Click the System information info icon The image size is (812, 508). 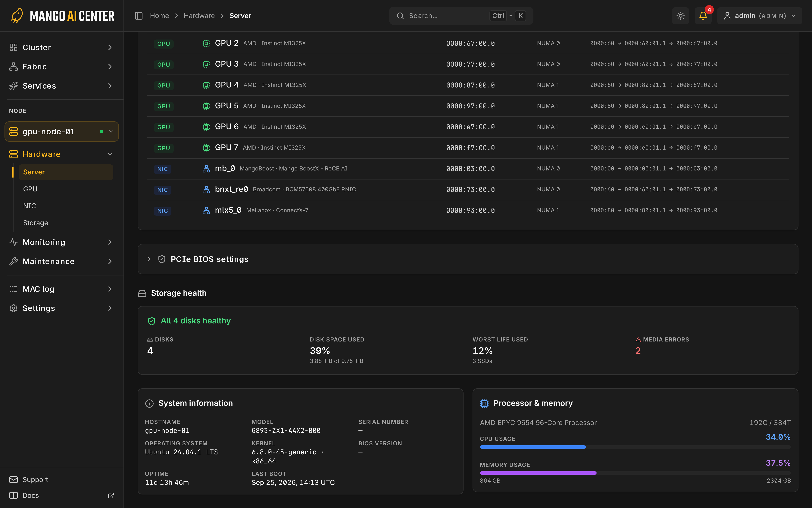[x=149, y=404]
